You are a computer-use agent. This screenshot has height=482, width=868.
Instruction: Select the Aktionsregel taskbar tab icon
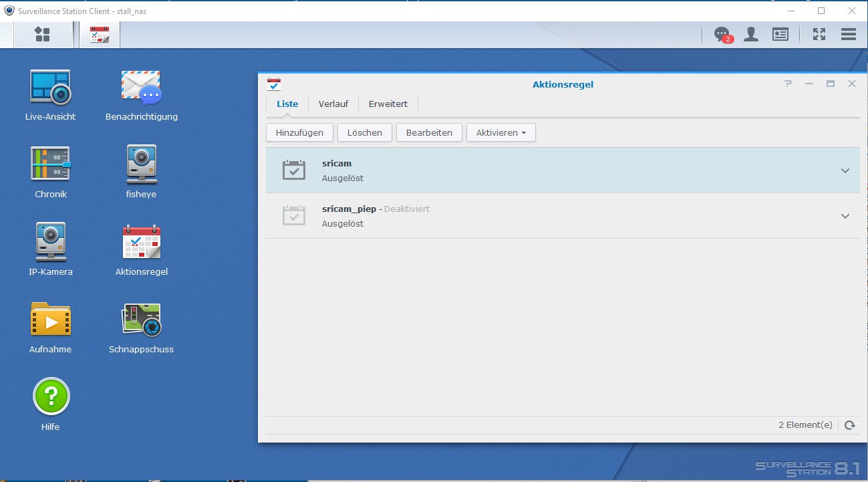100,35
